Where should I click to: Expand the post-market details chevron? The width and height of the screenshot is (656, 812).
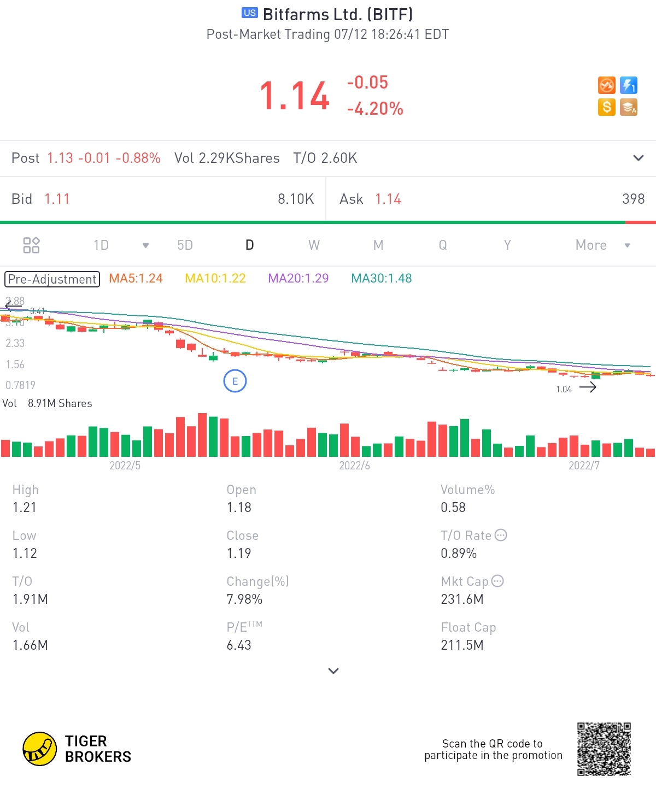pyautogui.click(x=638, y=158)
